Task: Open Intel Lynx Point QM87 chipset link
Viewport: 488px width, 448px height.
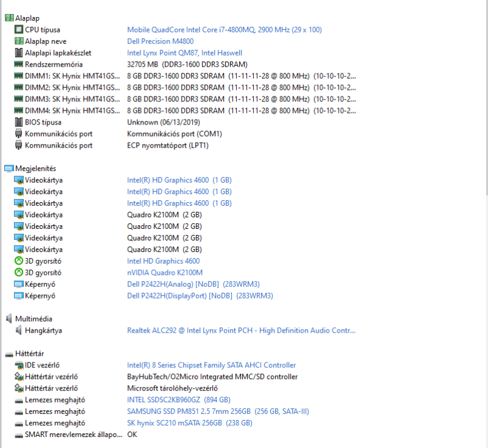Action: 184,52
